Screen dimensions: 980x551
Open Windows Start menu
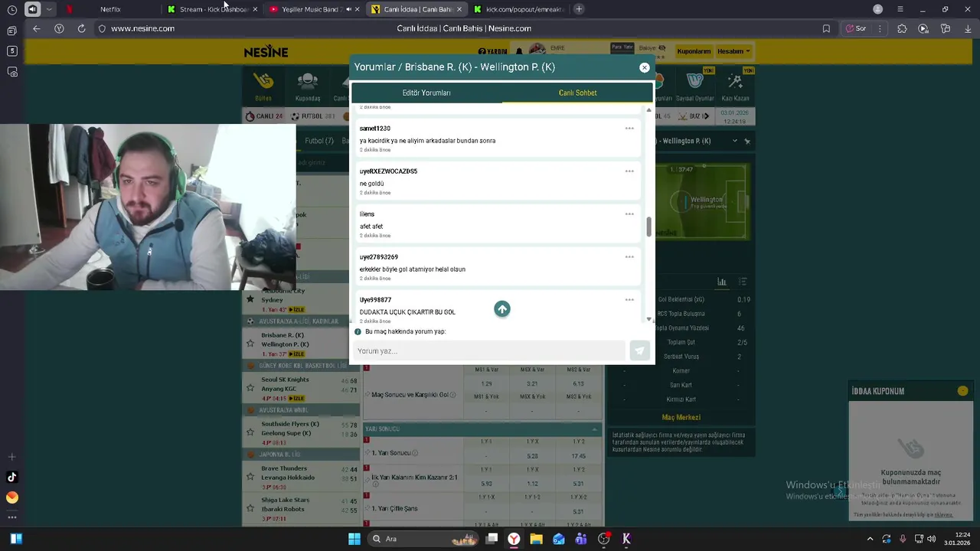354,539
